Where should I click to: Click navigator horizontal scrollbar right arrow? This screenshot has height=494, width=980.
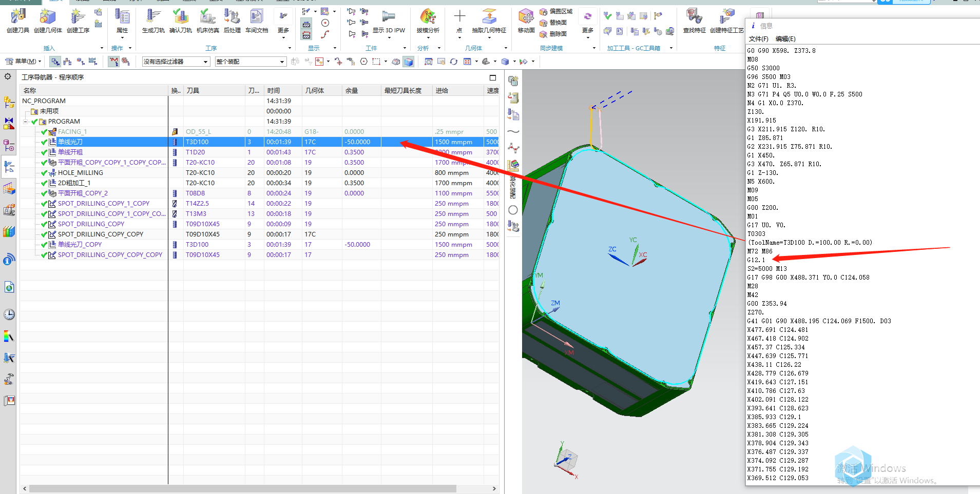point(494,488)
